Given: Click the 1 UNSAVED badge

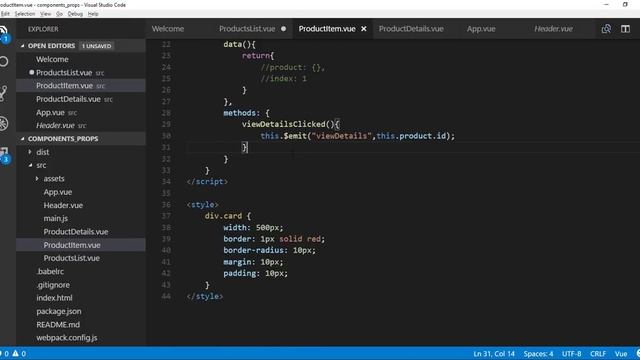Looking at the screenshot, I should (96, 46).
